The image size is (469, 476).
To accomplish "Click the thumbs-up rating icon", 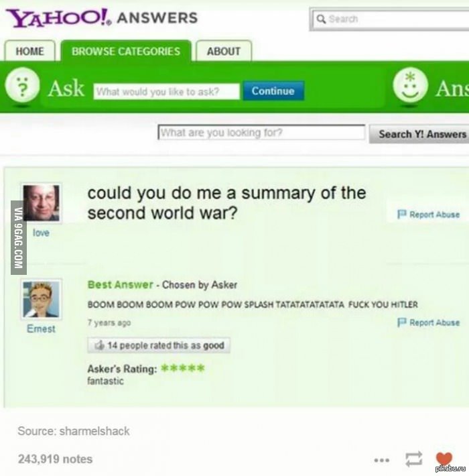I will point(100,345).
